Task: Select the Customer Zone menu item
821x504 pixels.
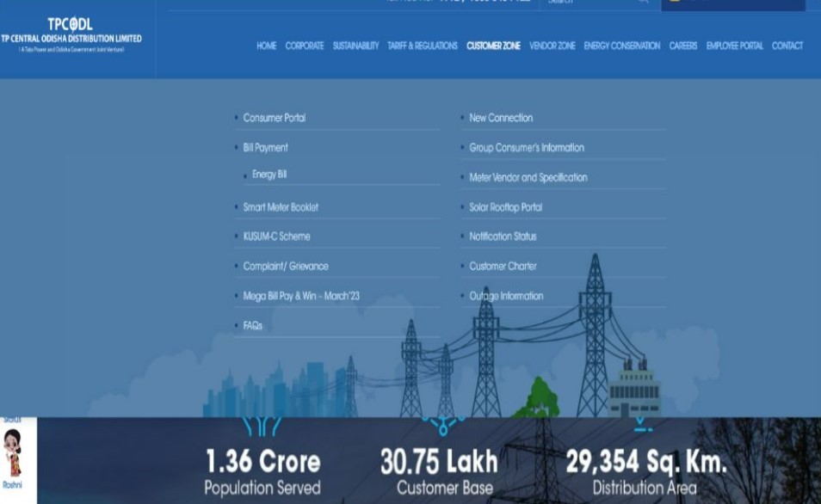Action: 492,46
